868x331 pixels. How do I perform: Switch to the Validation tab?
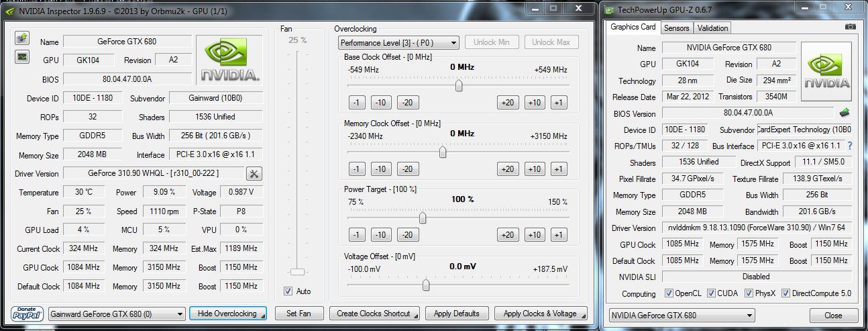(712, 28)
